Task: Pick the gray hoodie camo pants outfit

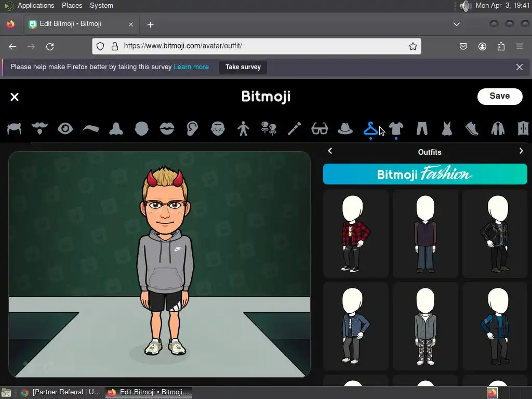Action: point(425,326)
